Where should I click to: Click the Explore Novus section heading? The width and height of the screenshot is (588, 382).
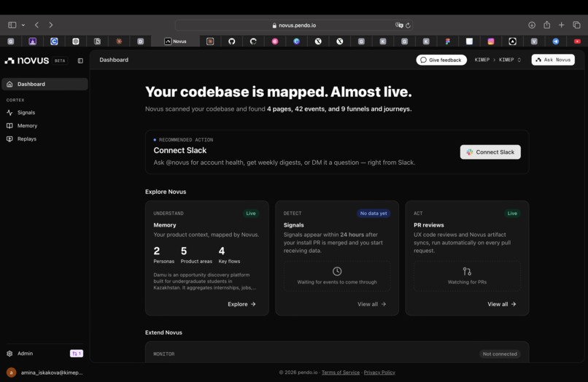(166, 192)
